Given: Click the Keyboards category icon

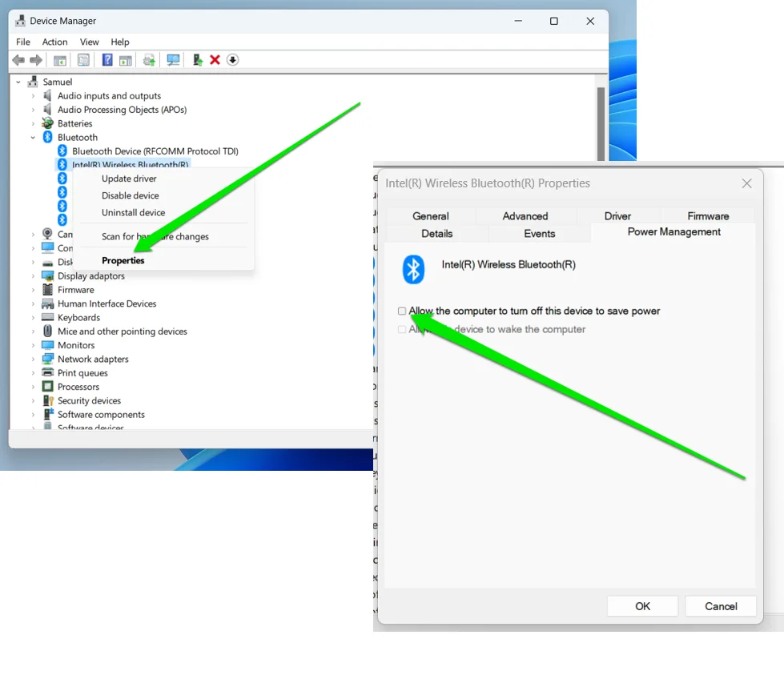Looking at the screenshot, I should click(x=47, y=317).
